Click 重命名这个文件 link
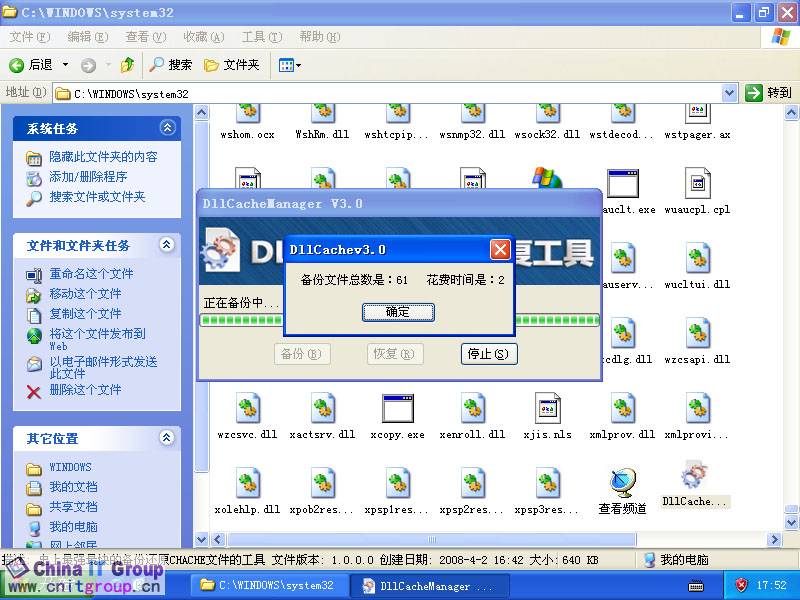This screenshot has width=800, height=600. [91, 274]
